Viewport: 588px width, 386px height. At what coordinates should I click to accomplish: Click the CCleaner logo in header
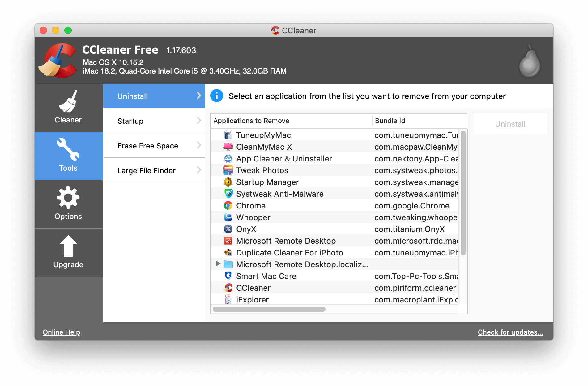pos(58,60)
